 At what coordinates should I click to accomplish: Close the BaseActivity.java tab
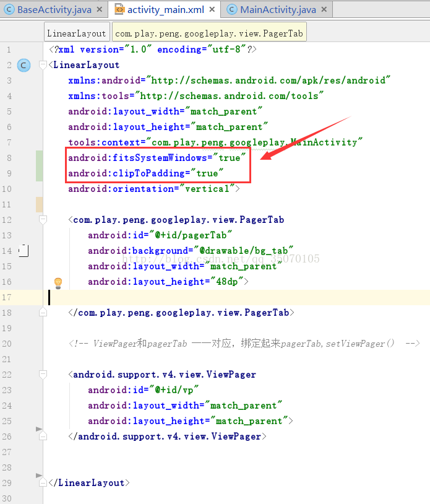pyautogui.click(x=100, y=10)
